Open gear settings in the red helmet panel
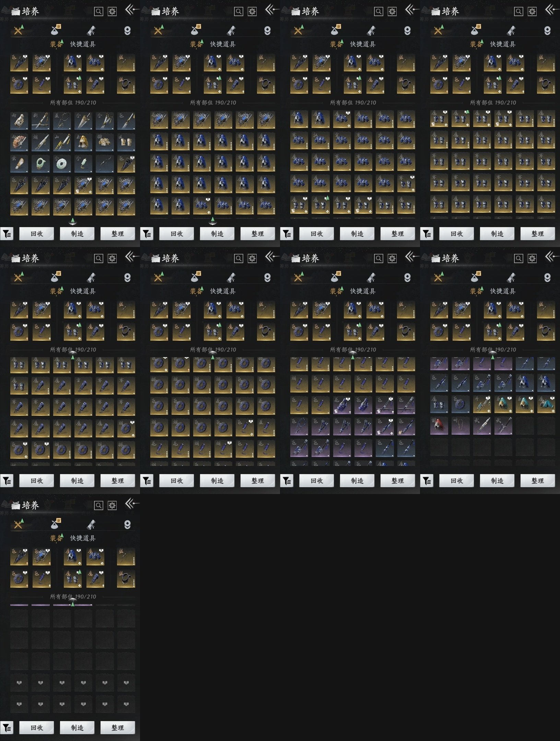This screenshot has width=560, height=741. point(532,258)
